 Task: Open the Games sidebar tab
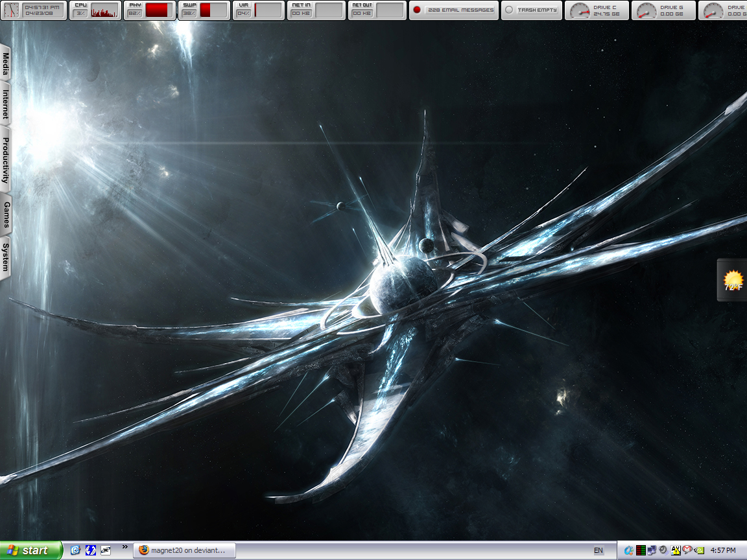pyautogui.click(x=5, y=215)
